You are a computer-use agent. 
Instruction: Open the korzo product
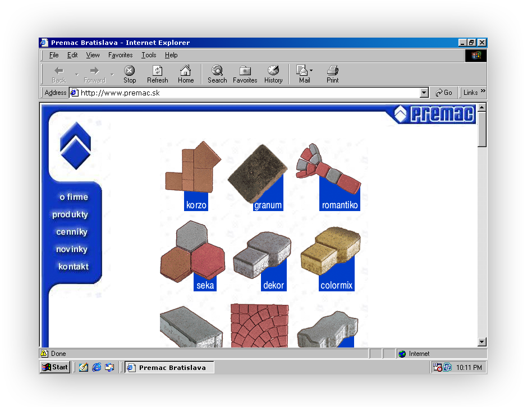tap(192, 176)
